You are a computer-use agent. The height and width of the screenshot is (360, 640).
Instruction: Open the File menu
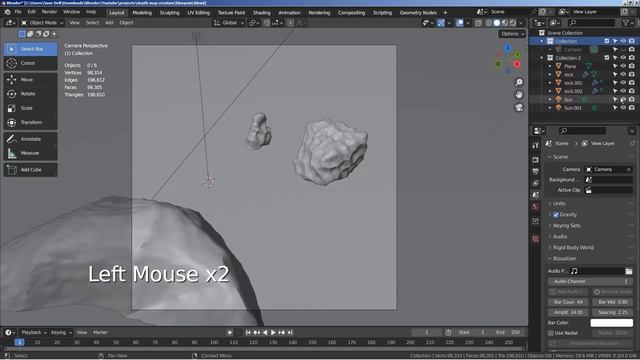[x=18, y=12]
